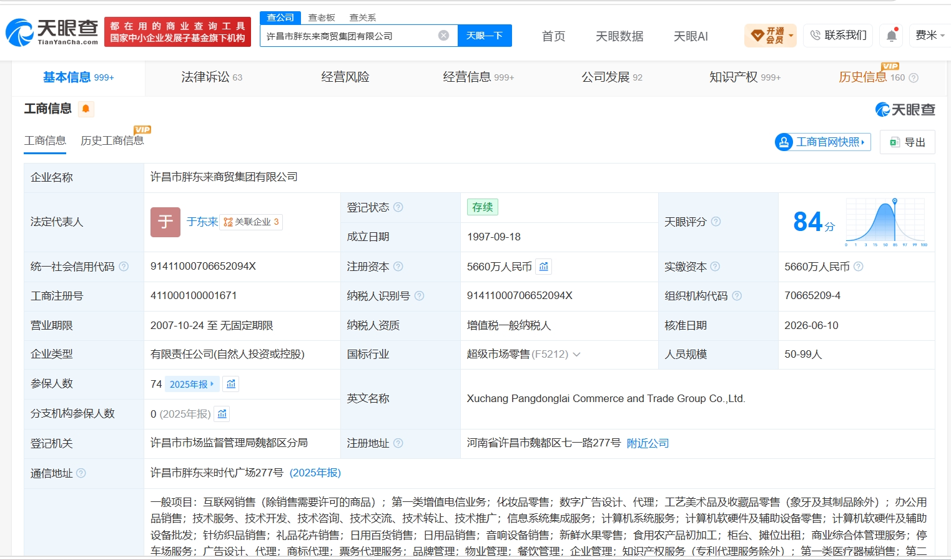Click organization code 70665209-4

click(x=812, y=296)
